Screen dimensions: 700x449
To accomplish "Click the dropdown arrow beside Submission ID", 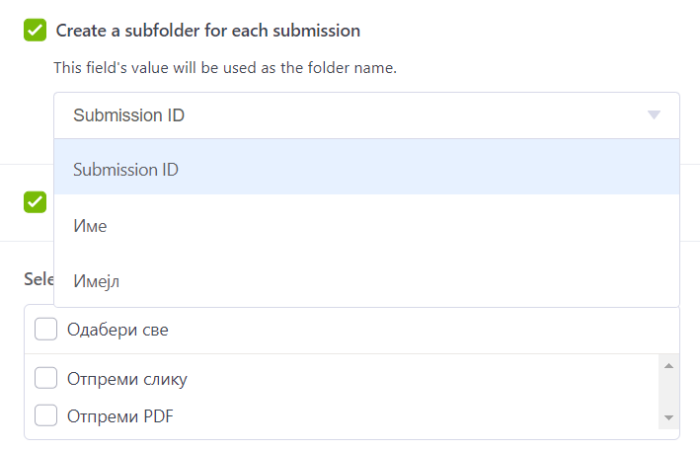I will pos(654,115).
